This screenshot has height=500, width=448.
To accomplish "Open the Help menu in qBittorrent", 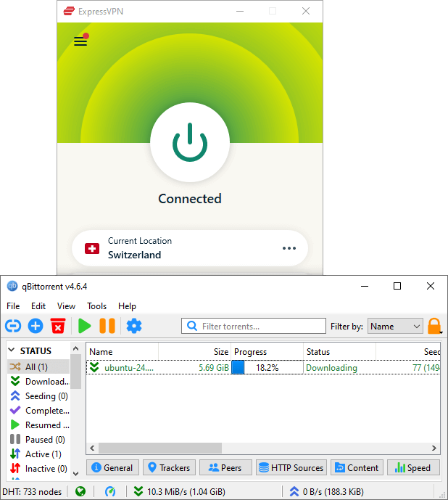I will [x=127, y=306].
